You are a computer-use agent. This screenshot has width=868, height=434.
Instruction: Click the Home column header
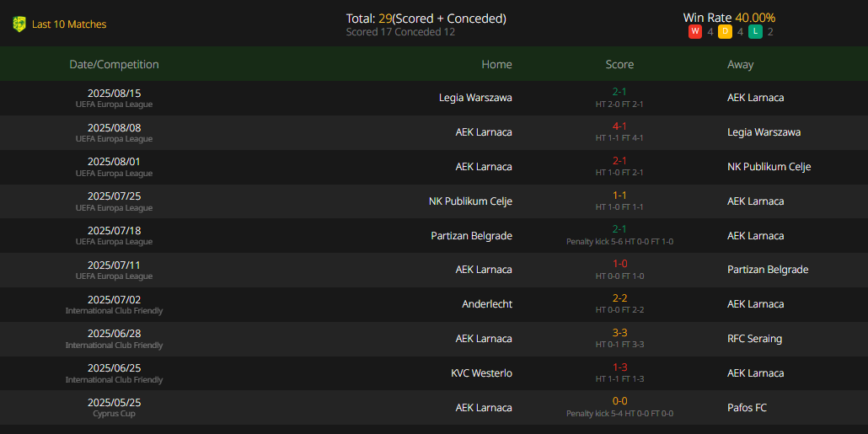point(496,64)
